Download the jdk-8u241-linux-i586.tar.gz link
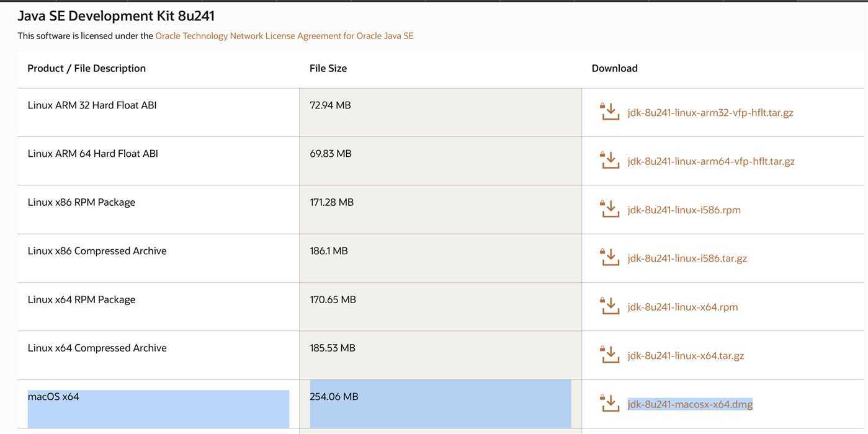 pos(687,259)
